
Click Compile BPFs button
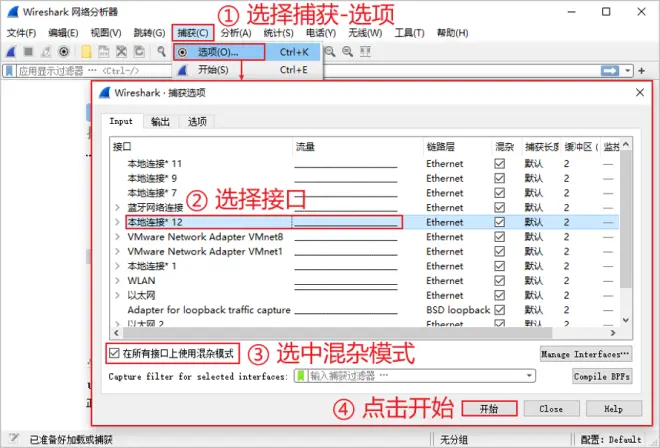[601, 376]
